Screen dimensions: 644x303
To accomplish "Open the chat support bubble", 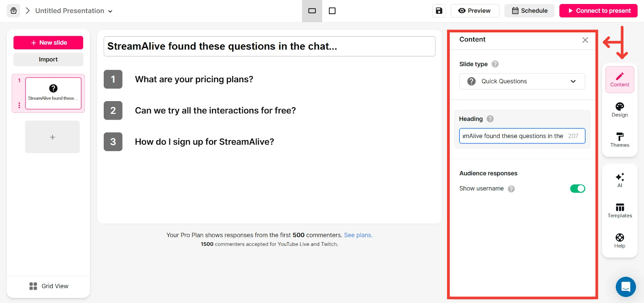I will point(626,287).
